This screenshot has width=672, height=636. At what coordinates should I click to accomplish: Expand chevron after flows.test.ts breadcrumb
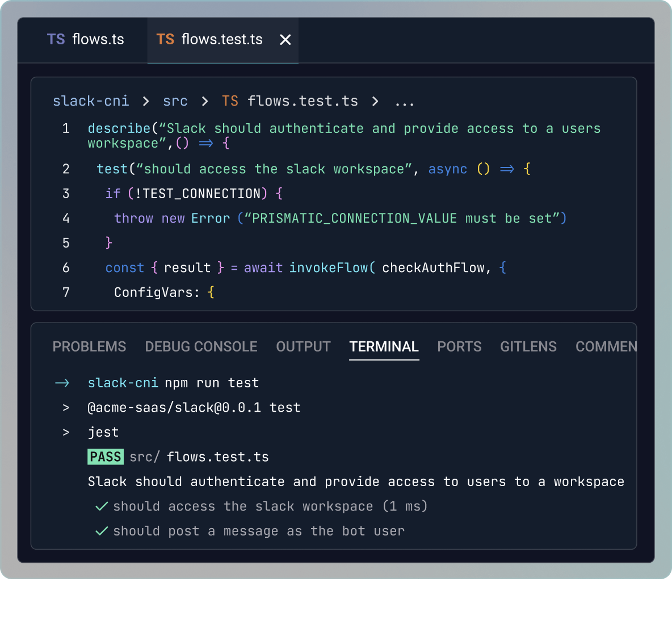point(375,102)
